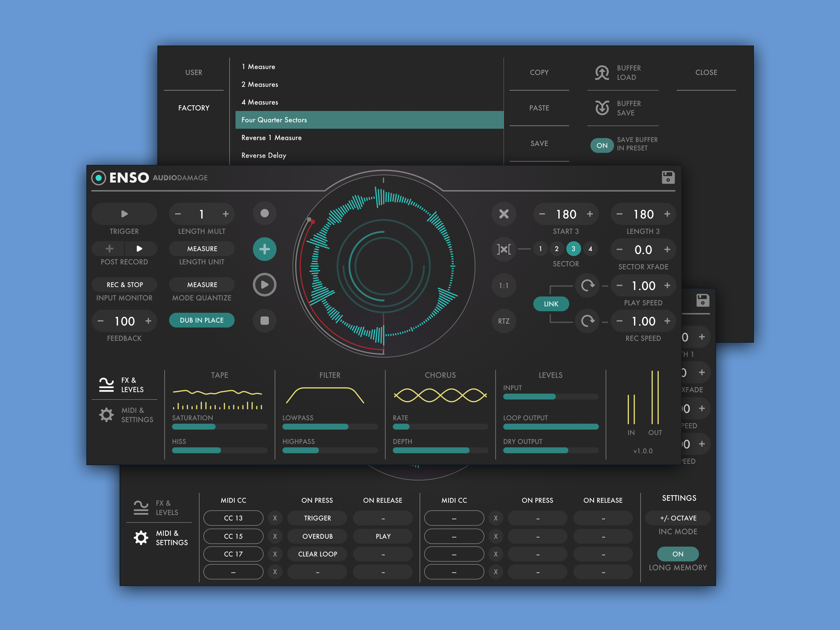Disable the Long Memory ON toggle

tap(677, 554)
